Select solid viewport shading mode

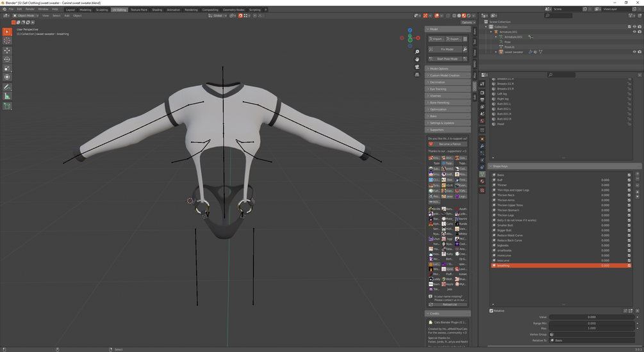459,15
